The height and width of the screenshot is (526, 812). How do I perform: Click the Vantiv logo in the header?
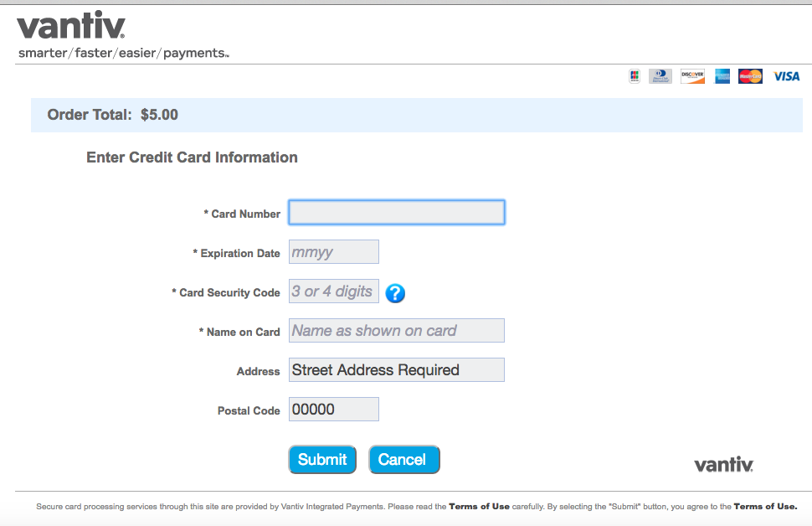(x=71, y=26)
